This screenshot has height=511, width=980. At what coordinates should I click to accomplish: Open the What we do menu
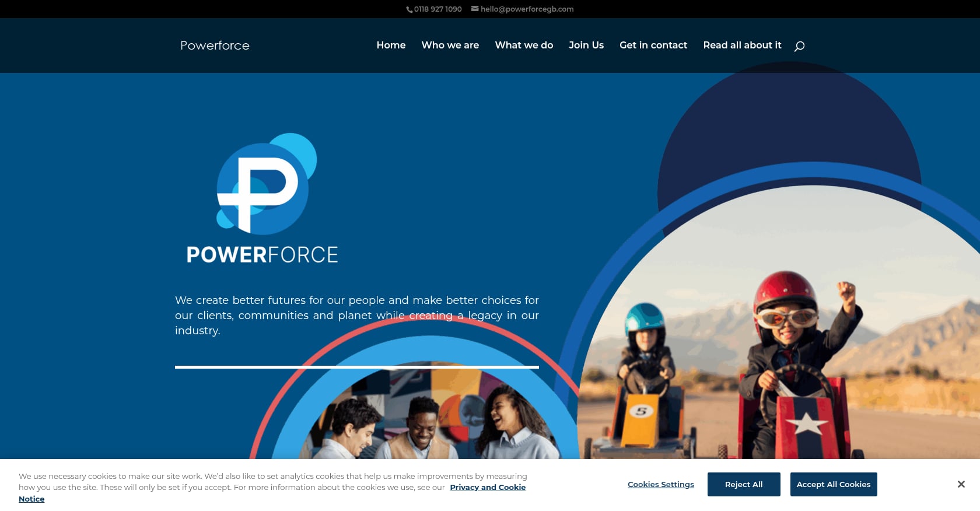pos(524,45)
